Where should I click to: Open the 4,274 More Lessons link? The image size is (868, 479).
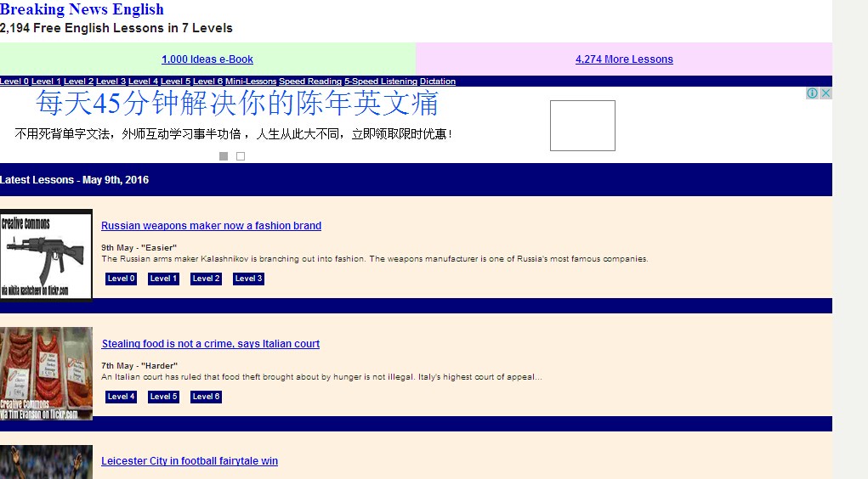pos(624,59)
